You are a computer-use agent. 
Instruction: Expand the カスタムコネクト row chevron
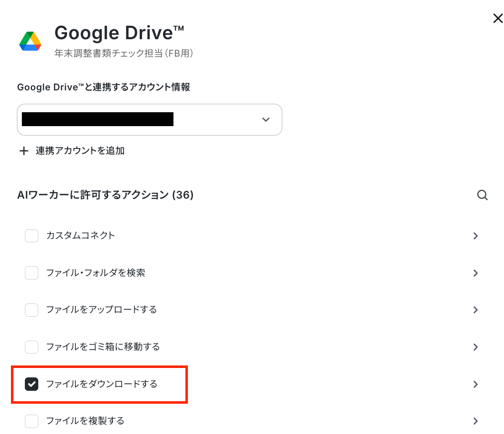coord(476,236)
